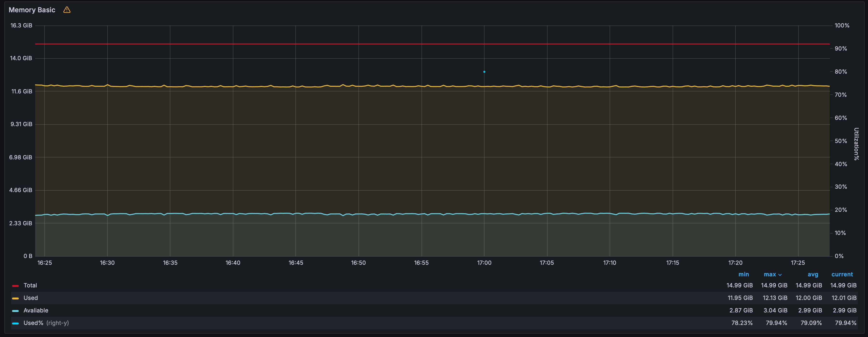This screenshot has height=337, width=868.
Task: Toggle visibility of the Used series
Action: [x=31, y=298]
